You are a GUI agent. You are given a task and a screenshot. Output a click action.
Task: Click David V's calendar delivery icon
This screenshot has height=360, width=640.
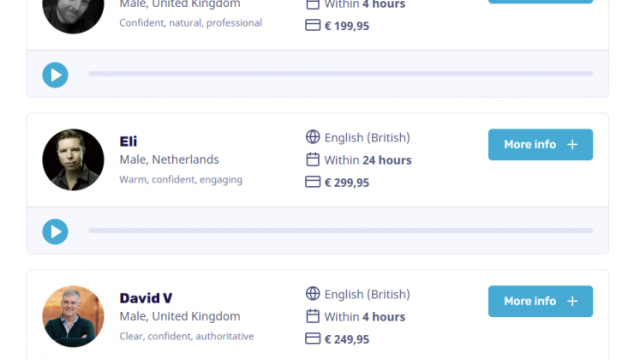(x=313, y=316)
